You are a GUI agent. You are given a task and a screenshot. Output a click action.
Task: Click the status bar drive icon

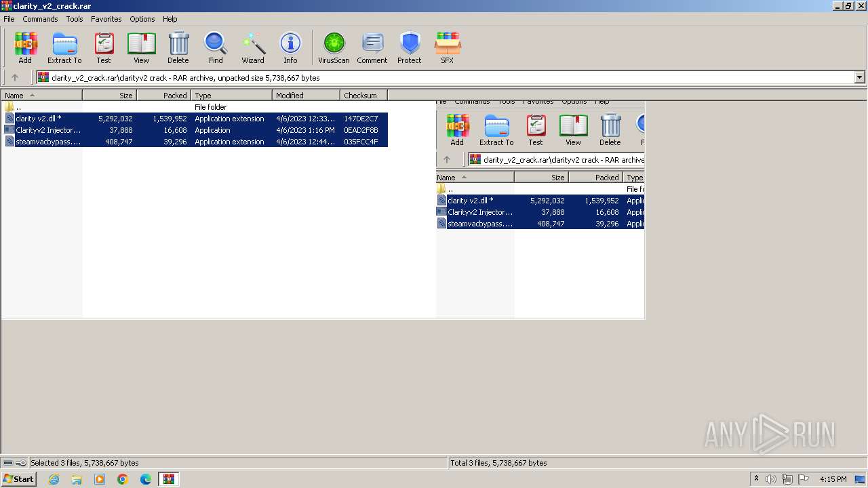coord(7,463)
